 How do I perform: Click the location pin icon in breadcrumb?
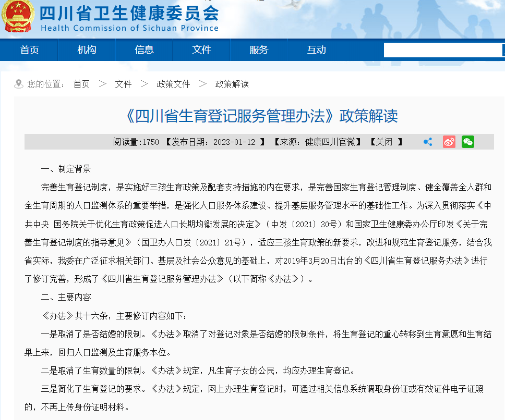click(19, 84)
